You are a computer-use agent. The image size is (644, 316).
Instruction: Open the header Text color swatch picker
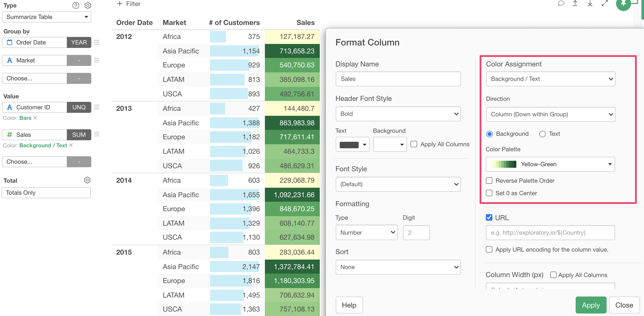tap(352, 144)
